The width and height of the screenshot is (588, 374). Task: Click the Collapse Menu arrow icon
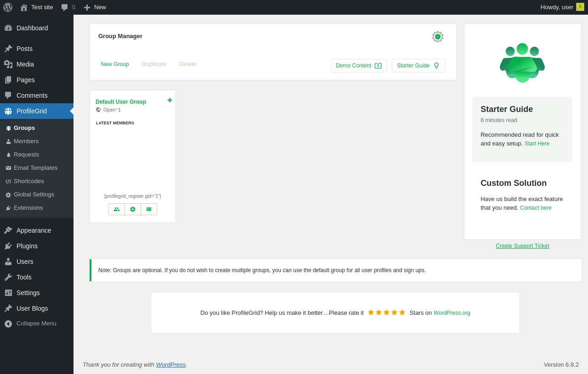pyautogui.click(x=8, y=324)
